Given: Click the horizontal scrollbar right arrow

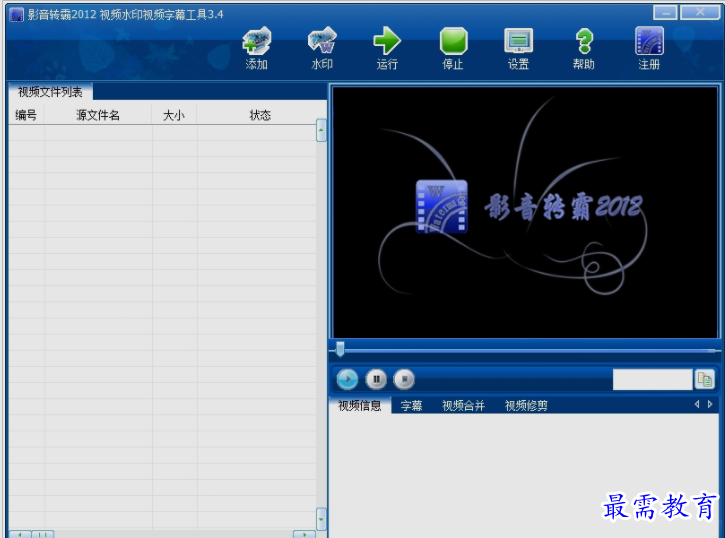Looking at the screenshot, I should [304, 534].
